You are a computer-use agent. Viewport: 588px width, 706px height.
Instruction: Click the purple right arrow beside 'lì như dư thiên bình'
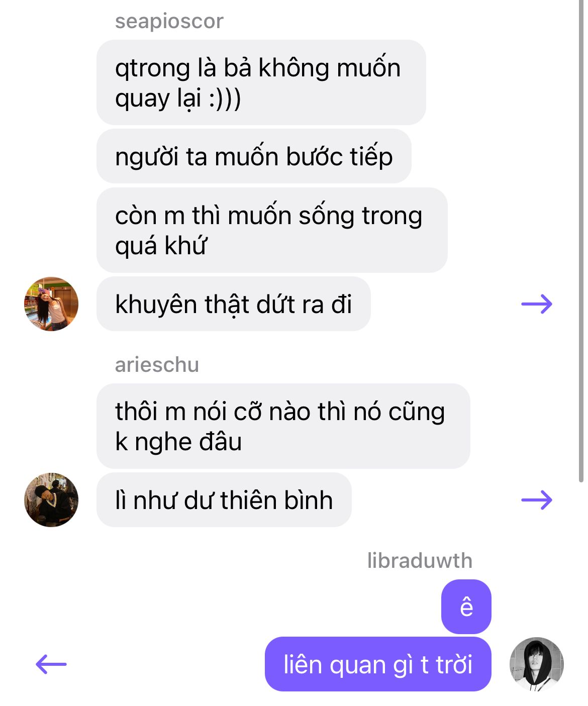(537, 500)
